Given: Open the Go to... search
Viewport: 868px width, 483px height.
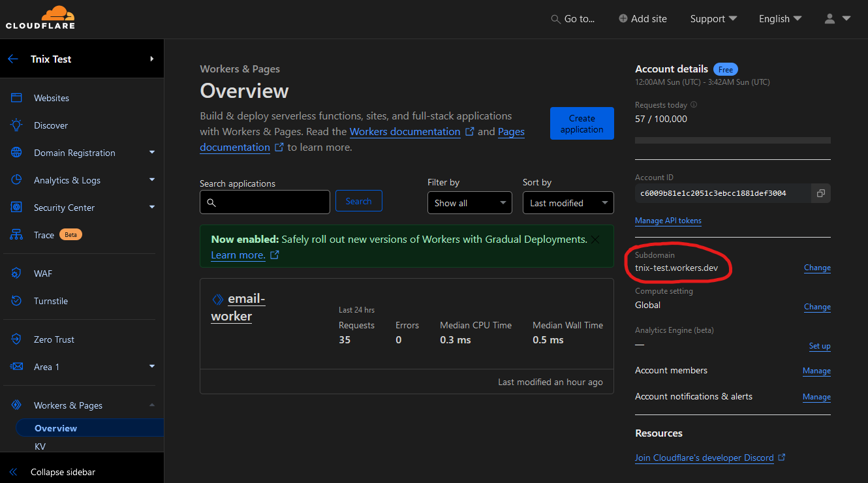Looking at the screenshot, I should (573, 19).
